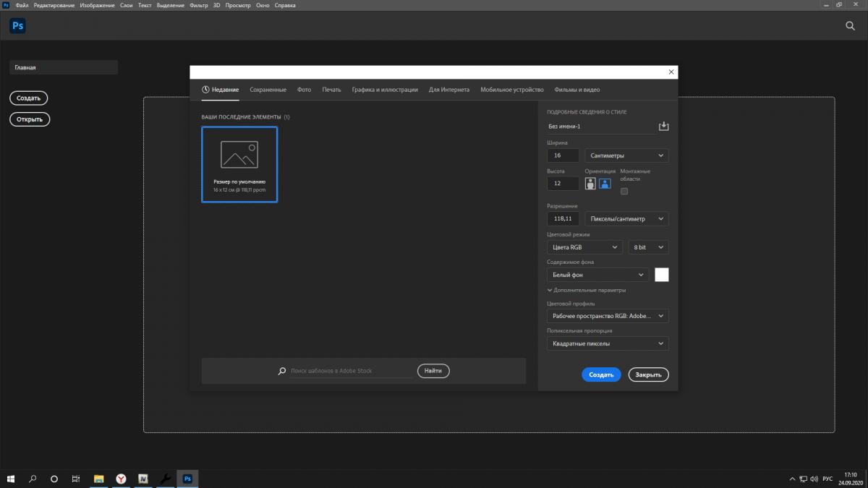Select portrait orientation icon

(590, 183)
